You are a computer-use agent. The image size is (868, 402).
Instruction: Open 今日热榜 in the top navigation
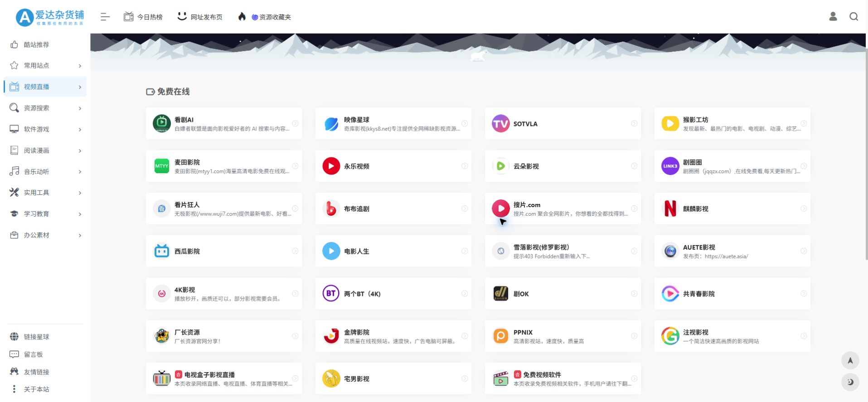click(143, 17)
